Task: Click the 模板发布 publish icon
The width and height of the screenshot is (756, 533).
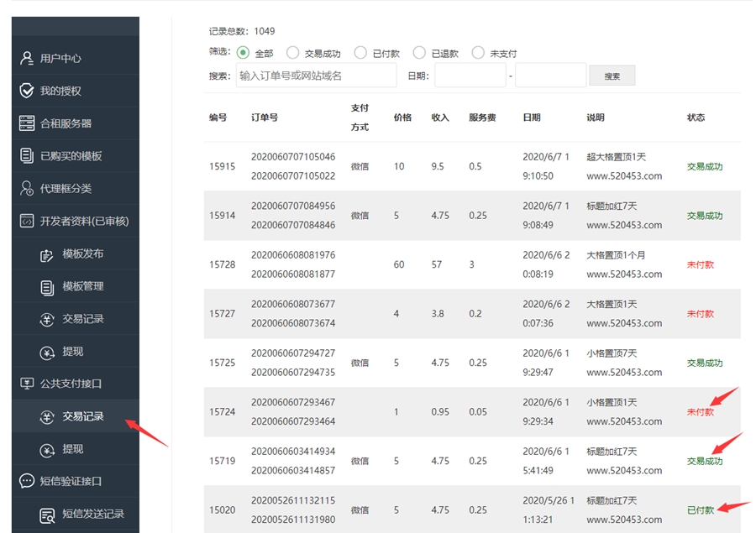Action: (x=48, y=254)
